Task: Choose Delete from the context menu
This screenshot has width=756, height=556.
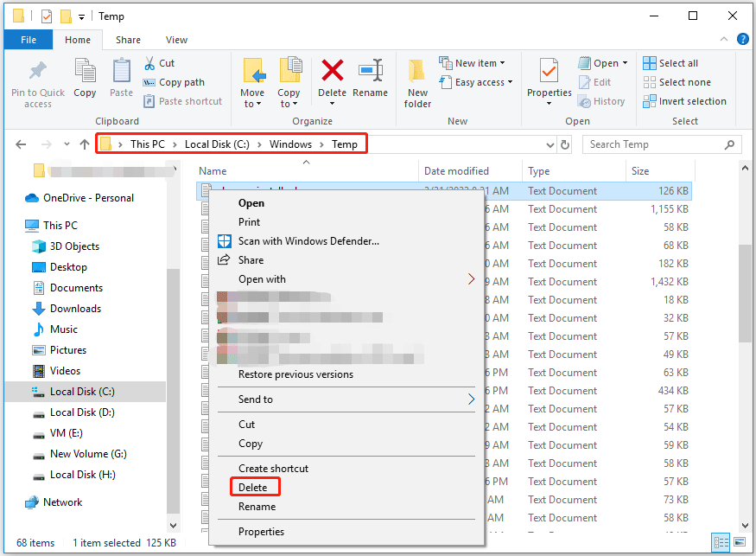Action: pos(253,487)
